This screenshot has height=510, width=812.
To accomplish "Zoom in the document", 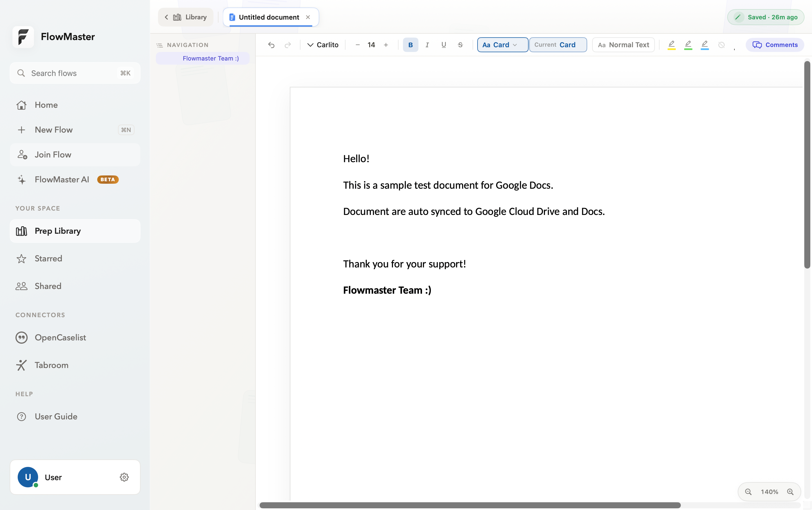I will coord(790,492).
